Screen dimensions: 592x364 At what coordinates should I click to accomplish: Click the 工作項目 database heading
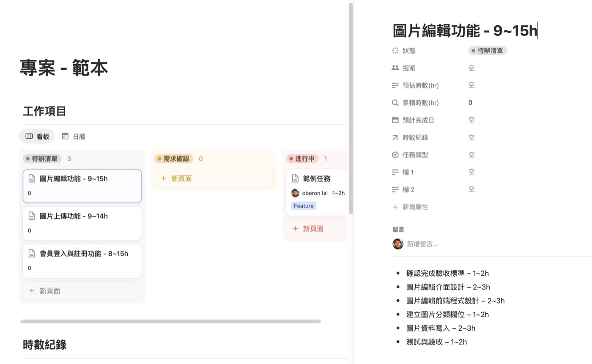click(x=44, y=112)
